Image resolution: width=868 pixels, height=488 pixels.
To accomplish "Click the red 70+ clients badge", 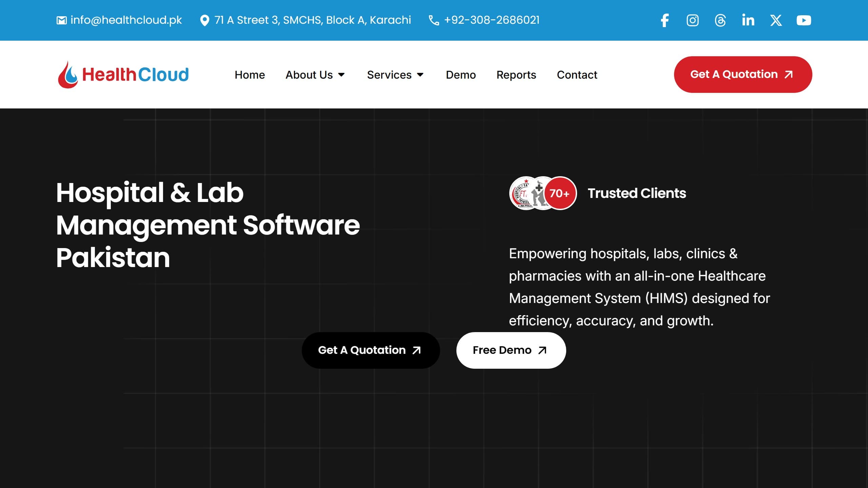I will point(560,193).
